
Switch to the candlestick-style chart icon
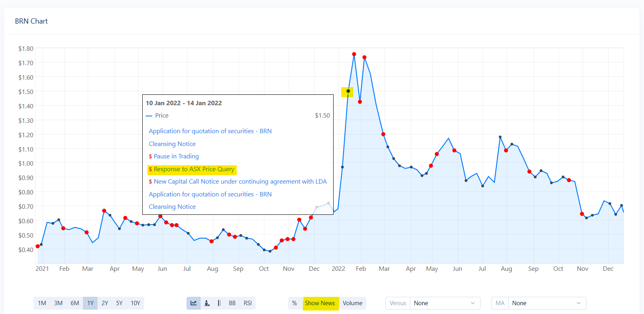pos(207,303)
